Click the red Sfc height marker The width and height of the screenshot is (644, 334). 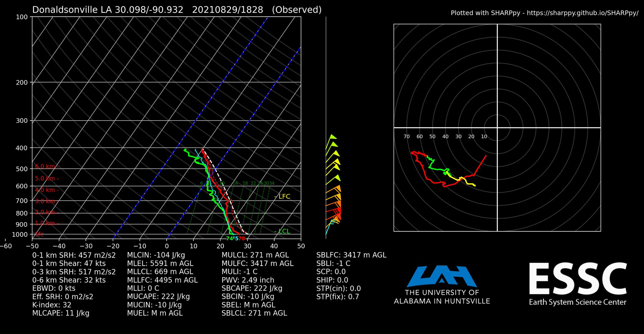pos(39,234)
